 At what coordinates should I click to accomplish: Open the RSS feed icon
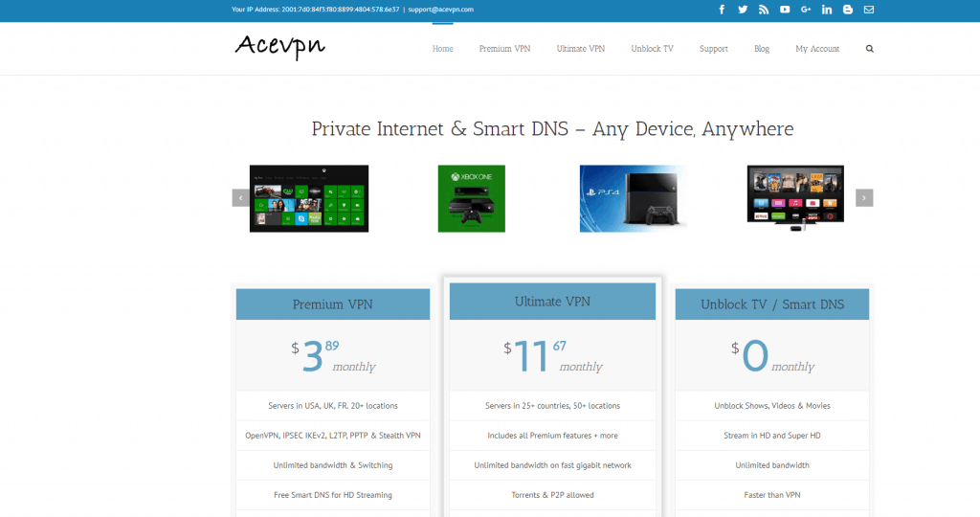[764, 10]
